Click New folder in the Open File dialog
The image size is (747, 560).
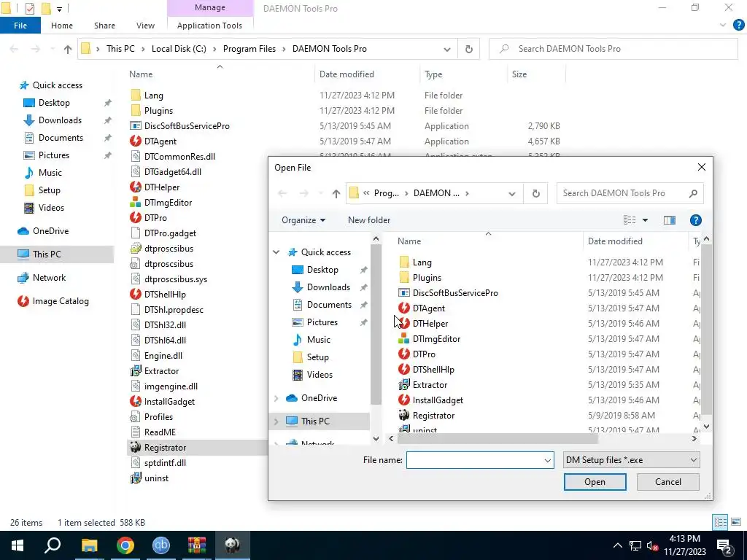click(x=369, y=220)
